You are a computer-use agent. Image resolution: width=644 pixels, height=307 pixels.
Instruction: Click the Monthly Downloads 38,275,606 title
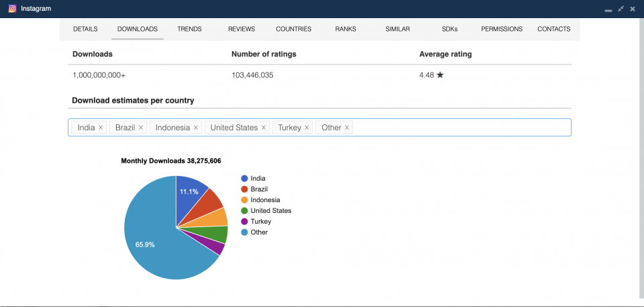point(171,161)
